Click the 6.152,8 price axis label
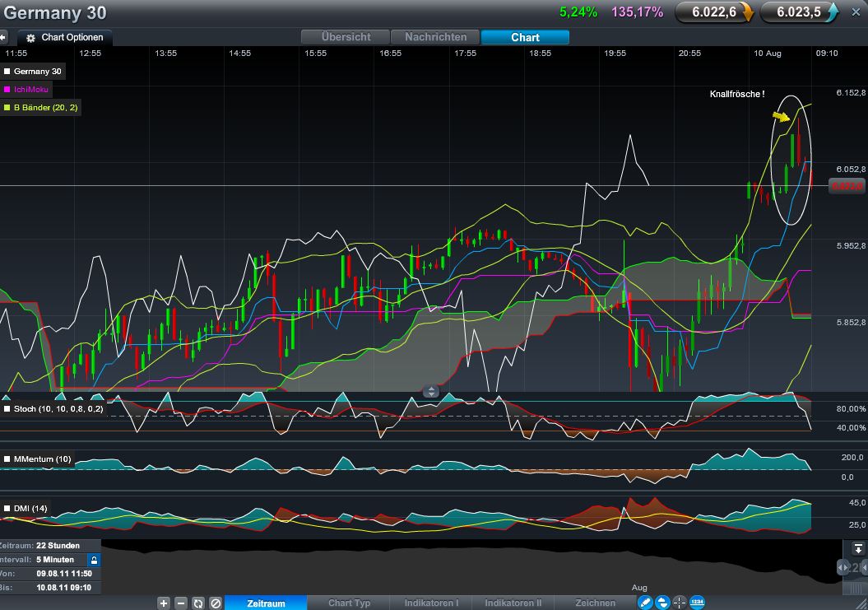The width and height of the screenshot is (868, 610). coord(851,92)
